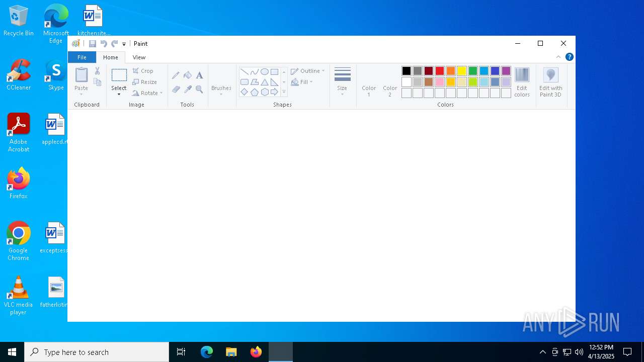Click the blank Paint canvas area
Screen dimensions: 644x362
(x=321, y=215)
